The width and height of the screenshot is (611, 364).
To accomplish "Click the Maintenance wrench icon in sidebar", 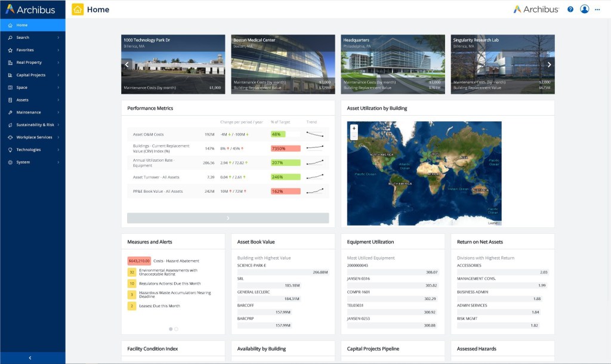I will pos(10,112).
